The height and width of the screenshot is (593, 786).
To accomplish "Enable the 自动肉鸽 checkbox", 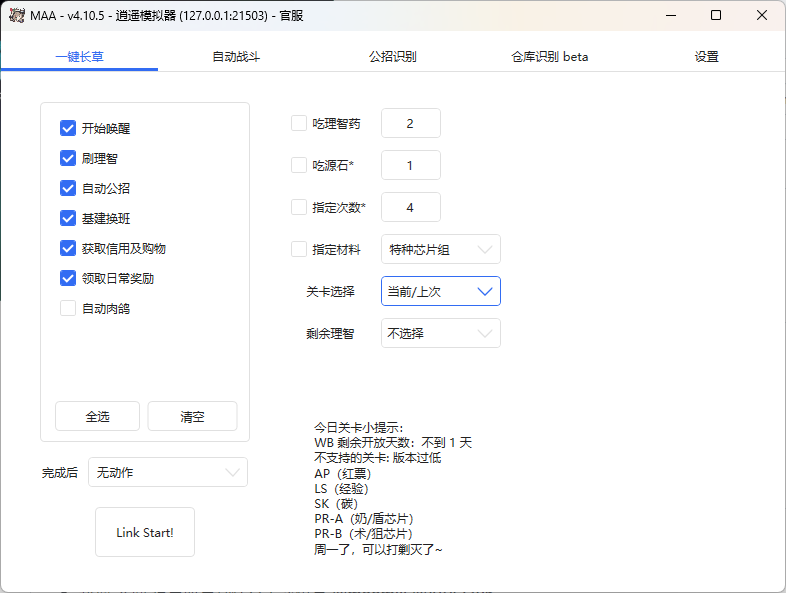I will [x=68, y=308].
